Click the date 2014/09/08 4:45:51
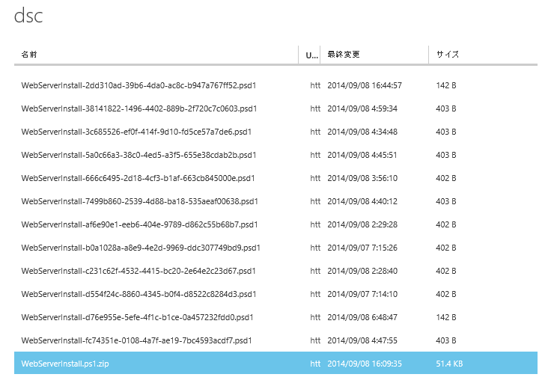557x392 pixels. (362, 155)
